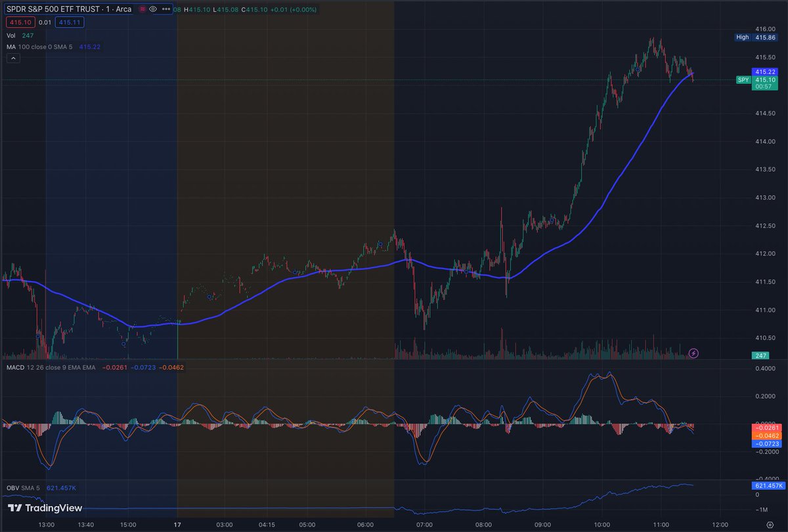Viewport: 788px width, 532px height.
Task: Click the 416.00 price scale label
Action: [765, 29]
